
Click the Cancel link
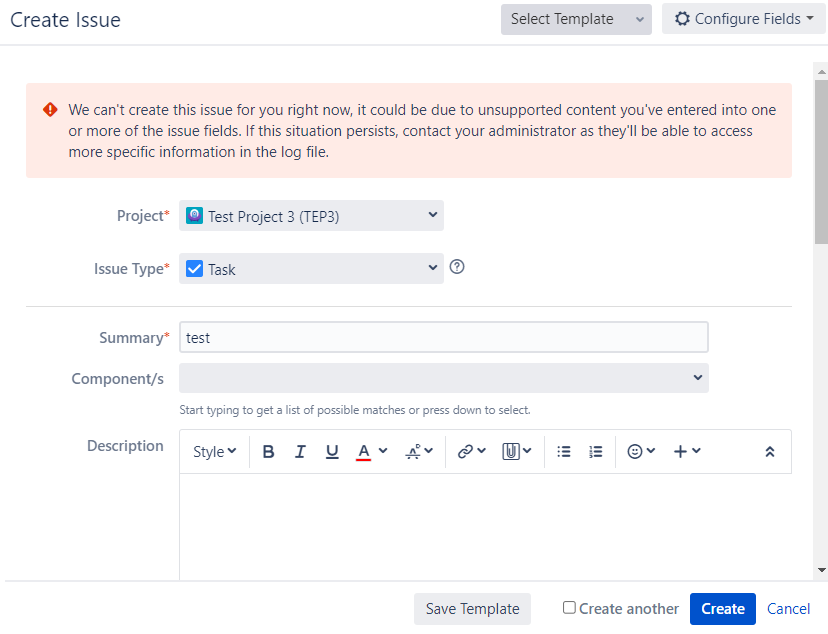tap(788, 609)
